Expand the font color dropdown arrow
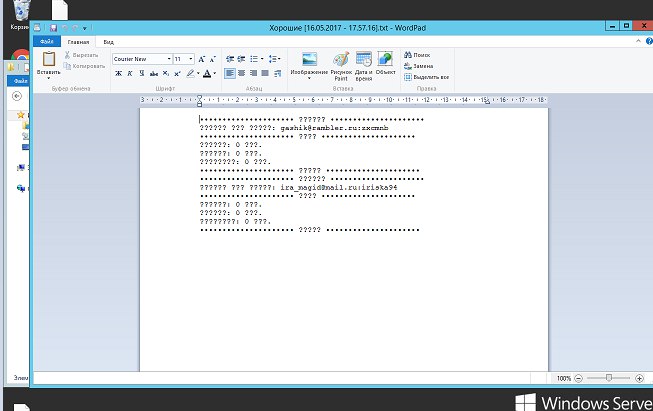 coord(215,73)
